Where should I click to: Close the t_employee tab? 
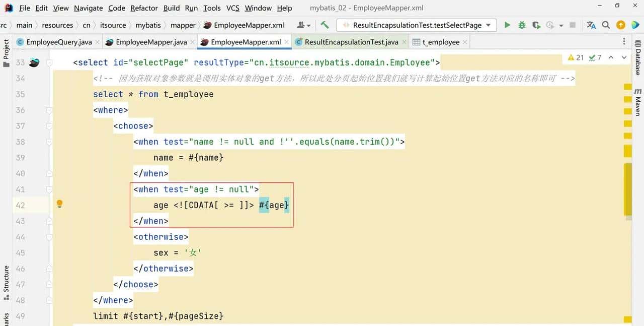click(x=465, y=42)
